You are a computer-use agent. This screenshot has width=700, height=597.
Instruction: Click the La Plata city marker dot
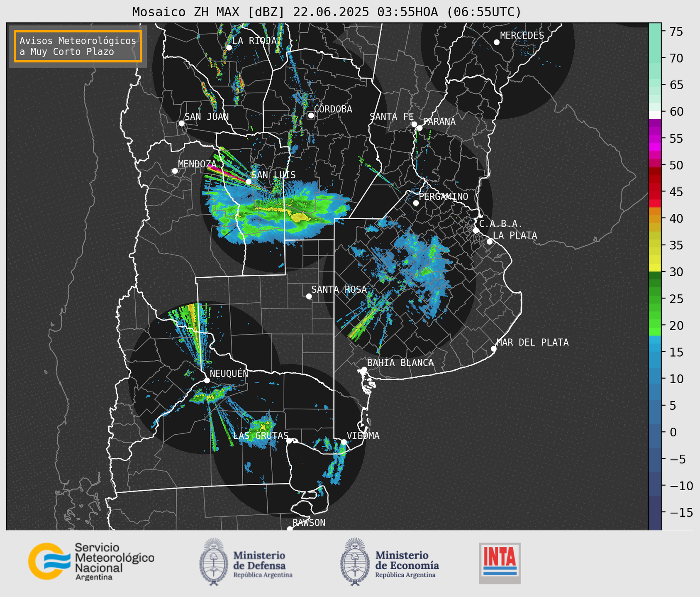pyautogui.click(x=490, y=242)
